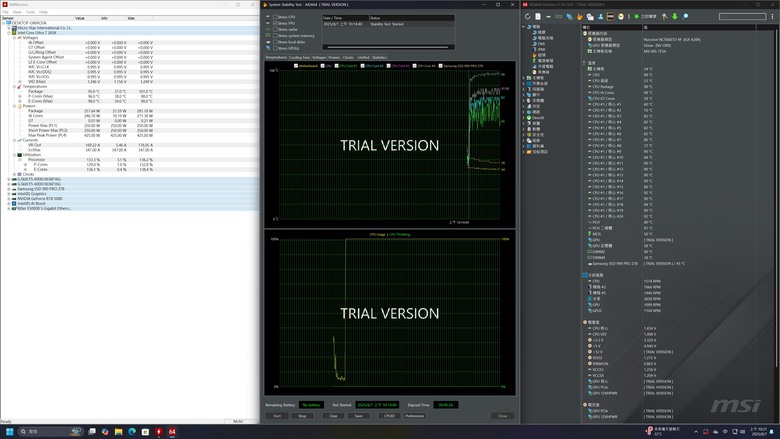Expand the P-Cores utilization row in HWMonitor
The image size is (780, 439).
pos(26,165)
